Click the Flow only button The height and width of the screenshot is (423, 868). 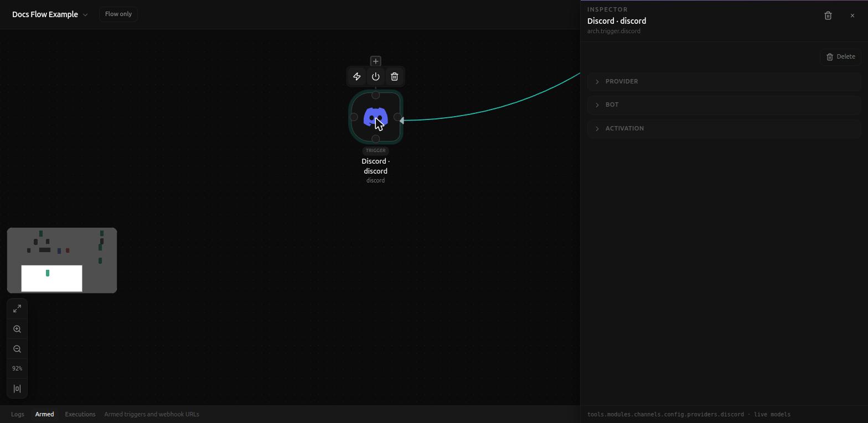point(118,14)
